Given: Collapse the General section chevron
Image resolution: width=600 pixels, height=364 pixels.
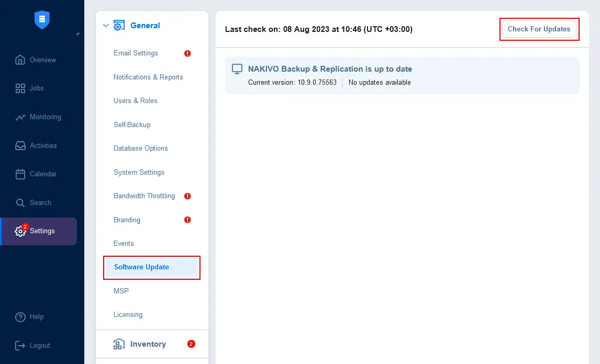Looking at the screenshot, I should pos(106,26).
